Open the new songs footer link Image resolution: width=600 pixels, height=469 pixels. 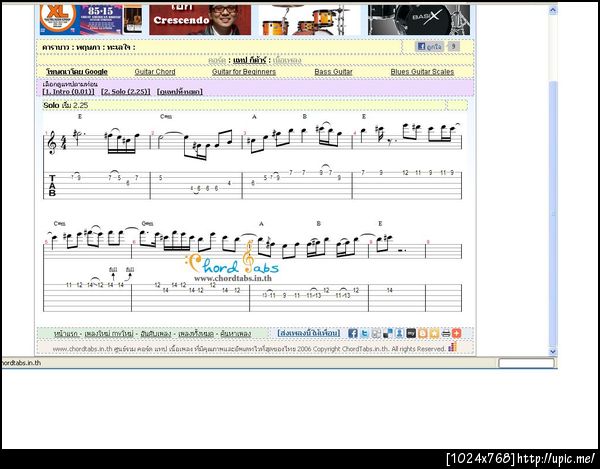pos(109,334)
